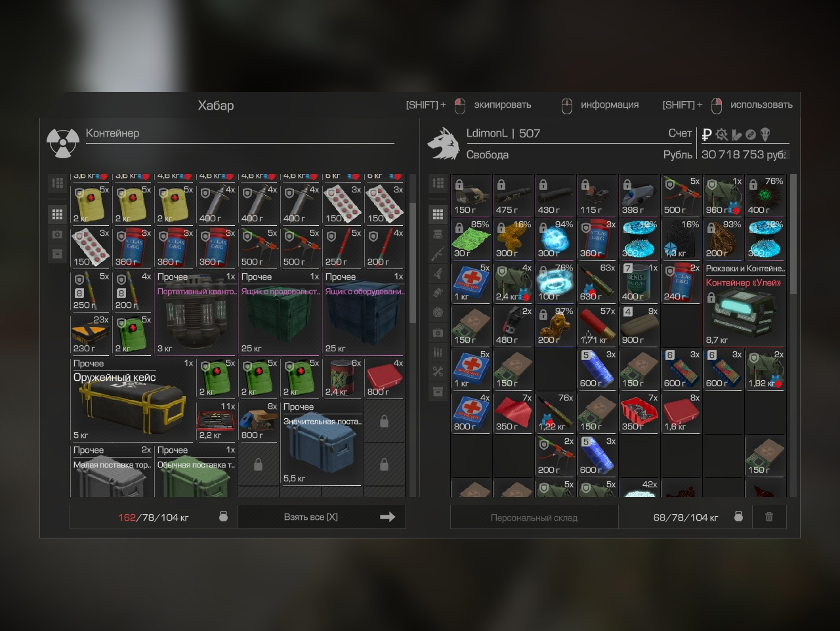Image resolution: width=840 pixels, height=631 pixels.
Task: Select the blue orb 94% artifact
Action: [555, 239]
